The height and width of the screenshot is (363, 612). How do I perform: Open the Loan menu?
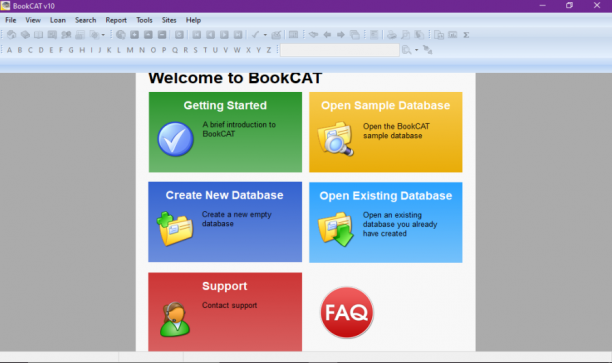(x=58, y=20)
